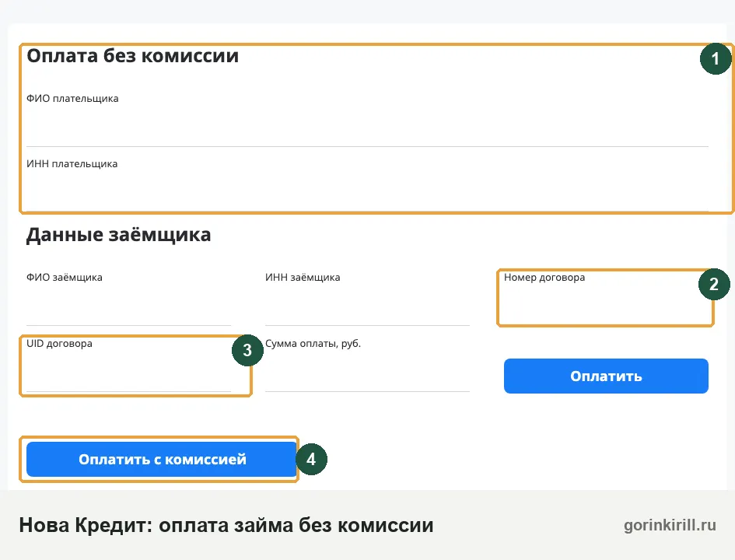Activate the Номер договора field

click(606, 306)
